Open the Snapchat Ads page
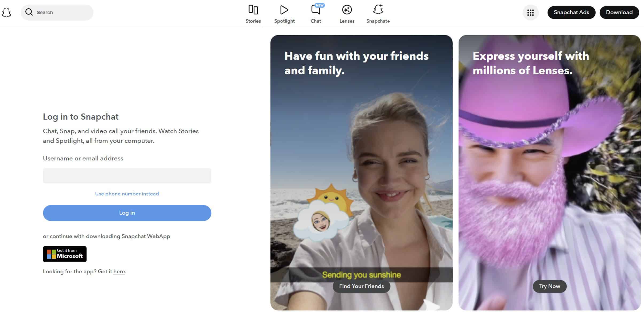Screen dimensions: 644x315 [x=571, y=12]
